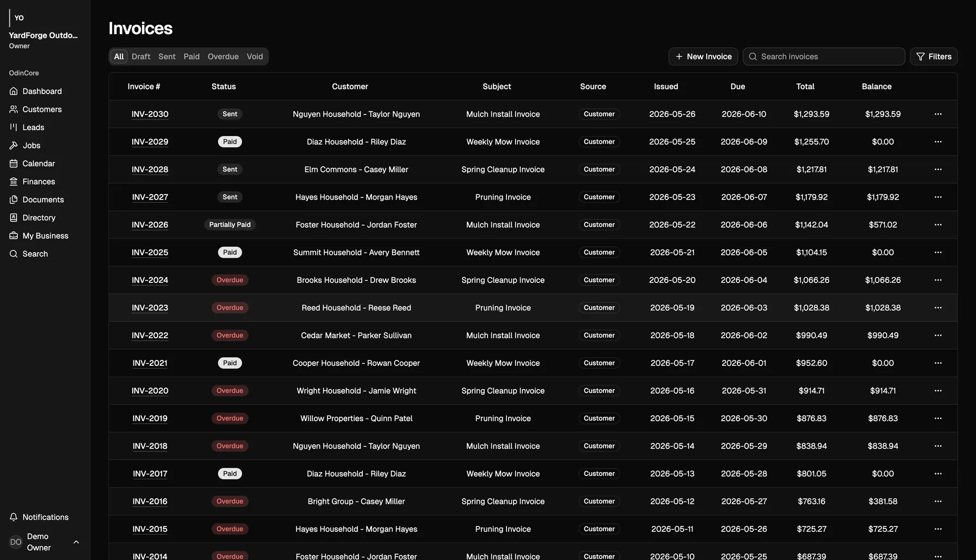Open Calendar via its calendar icon

tap(14, 163)
